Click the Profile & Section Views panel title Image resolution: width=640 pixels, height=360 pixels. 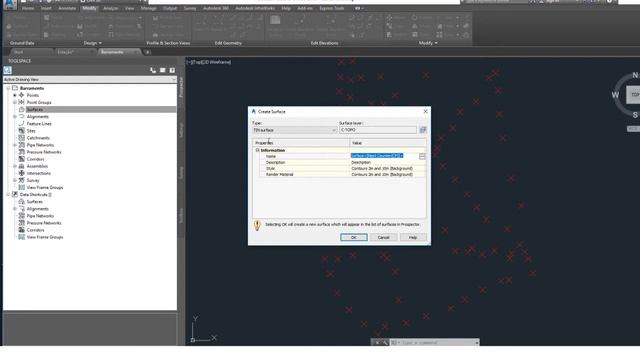[168, 43]
